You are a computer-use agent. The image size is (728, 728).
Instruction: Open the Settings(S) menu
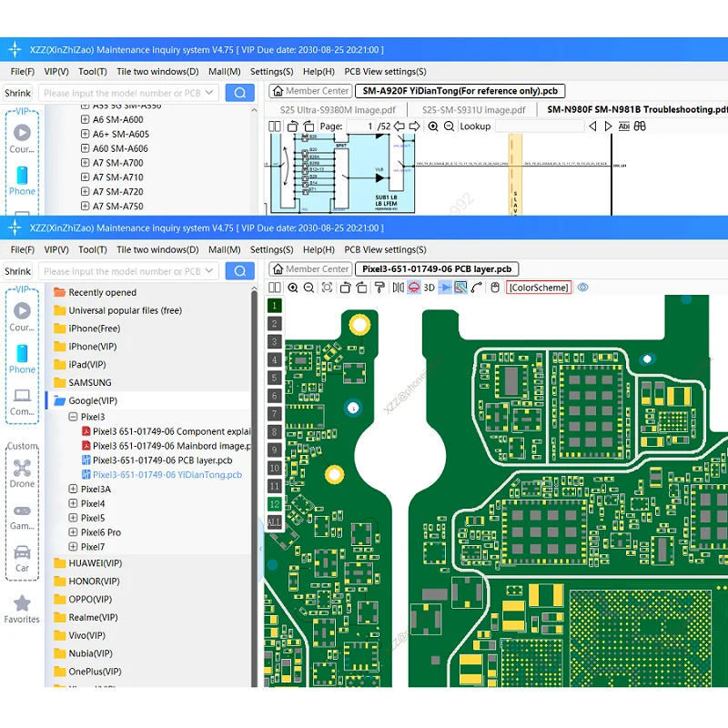tap(271, 249)
